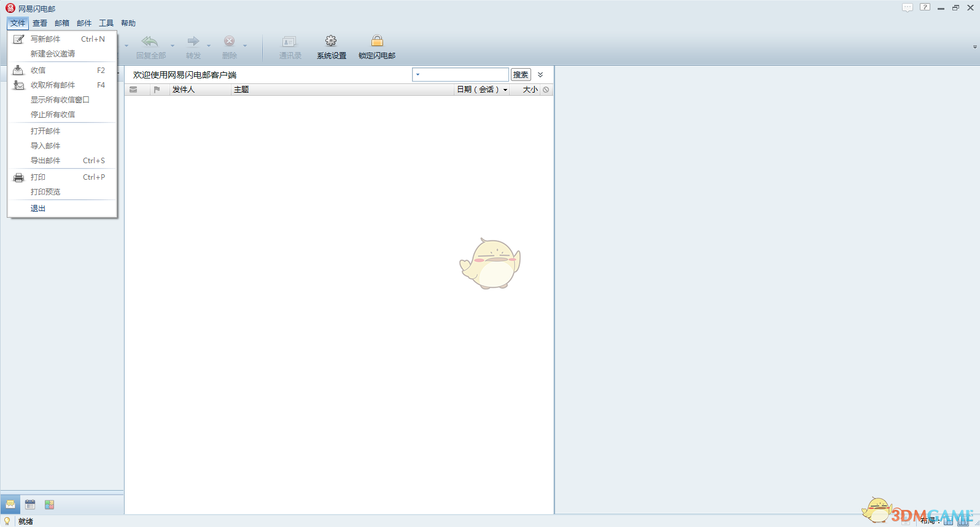Select 收取所有邮件 menu entry

click(x=62, y=85)
